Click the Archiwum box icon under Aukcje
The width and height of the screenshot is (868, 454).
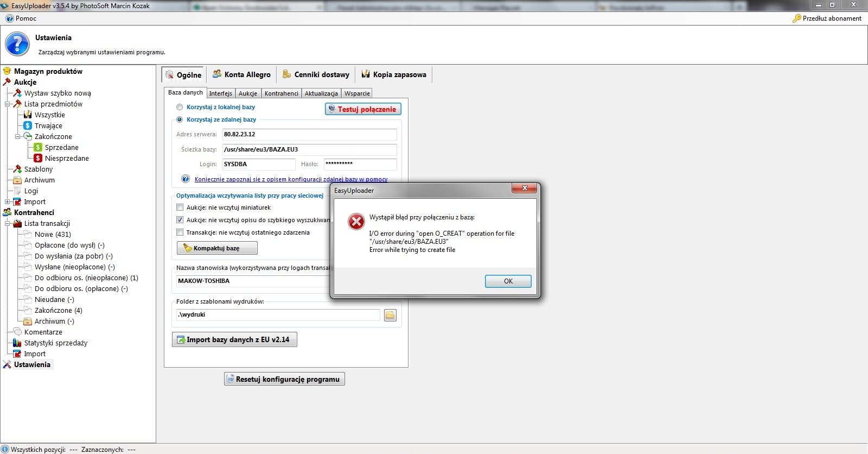click(17, 180)
